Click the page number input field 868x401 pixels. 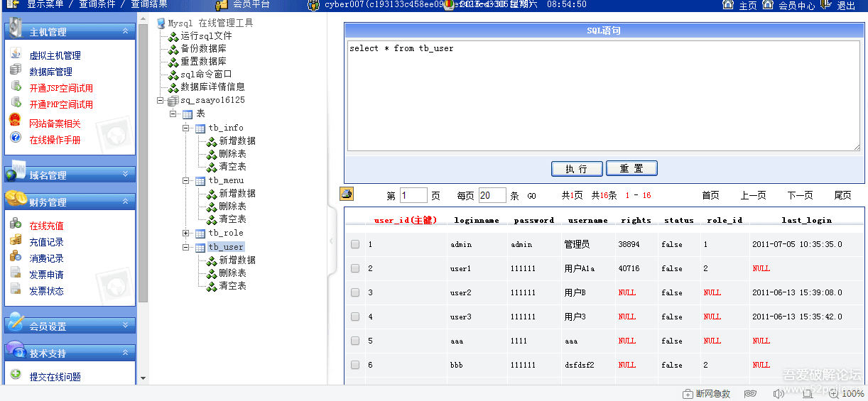pos(413,195)
